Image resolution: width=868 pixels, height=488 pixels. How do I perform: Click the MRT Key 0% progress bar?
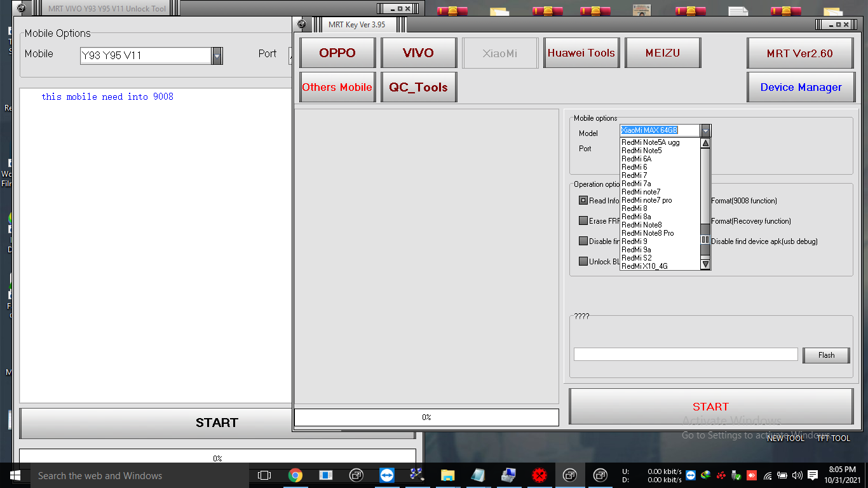tap(426, 417)
